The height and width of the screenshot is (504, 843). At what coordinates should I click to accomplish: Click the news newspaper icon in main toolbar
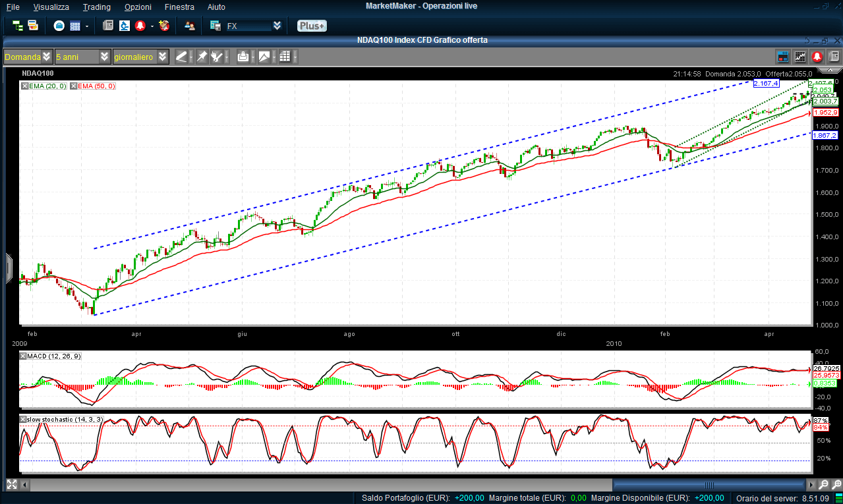[108, 26]
